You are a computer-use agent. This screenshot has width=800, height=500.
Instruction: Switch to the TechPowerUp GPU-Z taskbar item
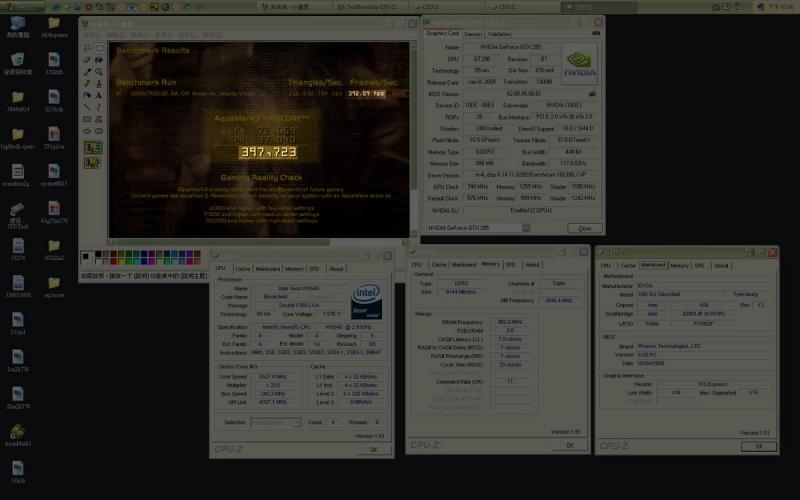click(x=371, y=7)
